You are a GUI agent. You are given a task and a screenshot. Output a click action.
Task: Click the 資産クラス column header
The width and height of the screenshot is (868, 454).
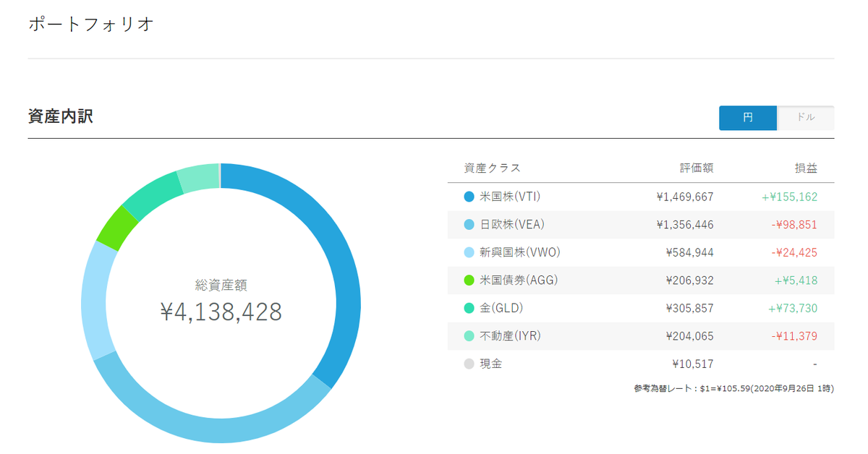click(492, 168)
